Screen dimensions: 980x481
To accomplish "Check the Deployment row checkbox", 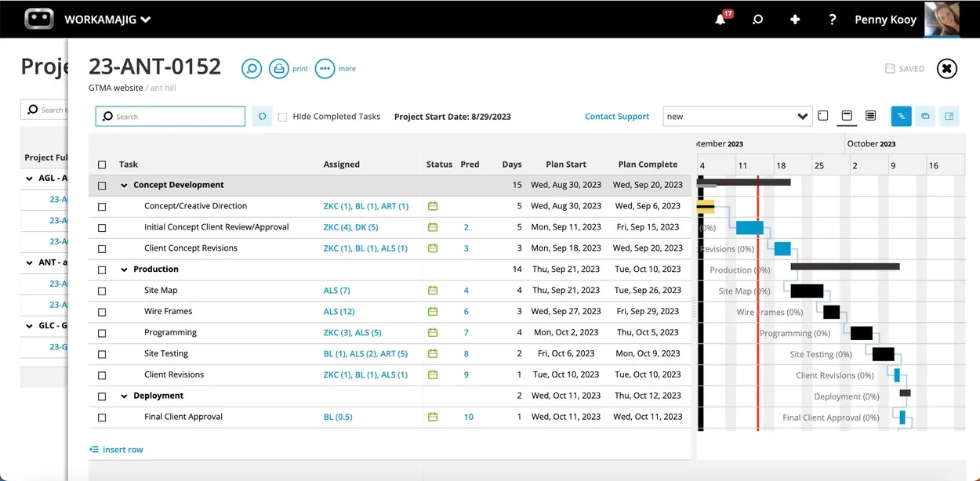I will (102, 397).
